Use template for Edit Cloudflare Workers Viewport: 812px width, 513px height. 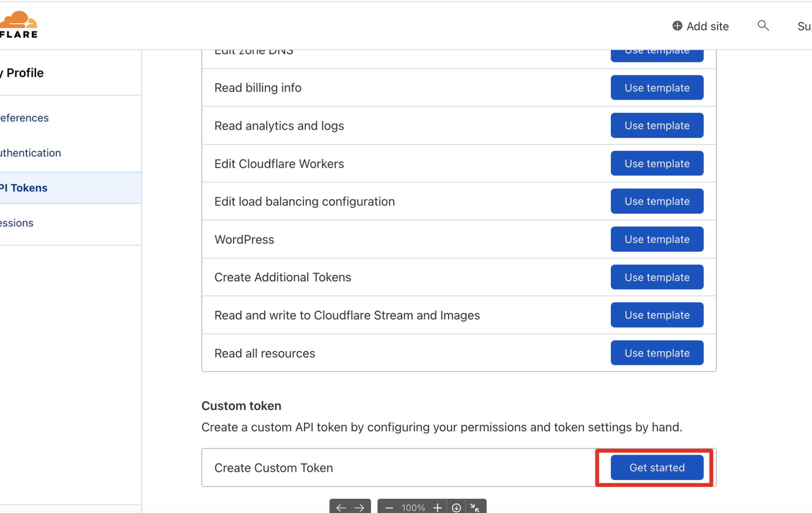(x=656, y=163)
